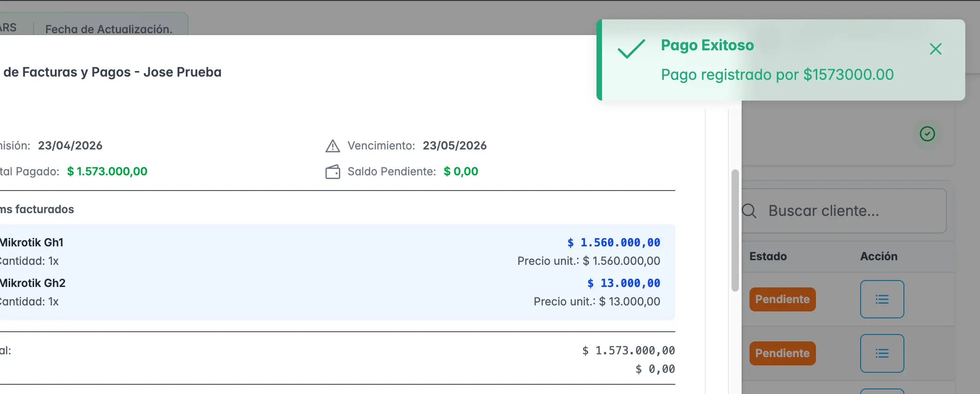Click the Pago Exitoso toast title
This screenshot has height=394, width=980.
tap(707, 45)
